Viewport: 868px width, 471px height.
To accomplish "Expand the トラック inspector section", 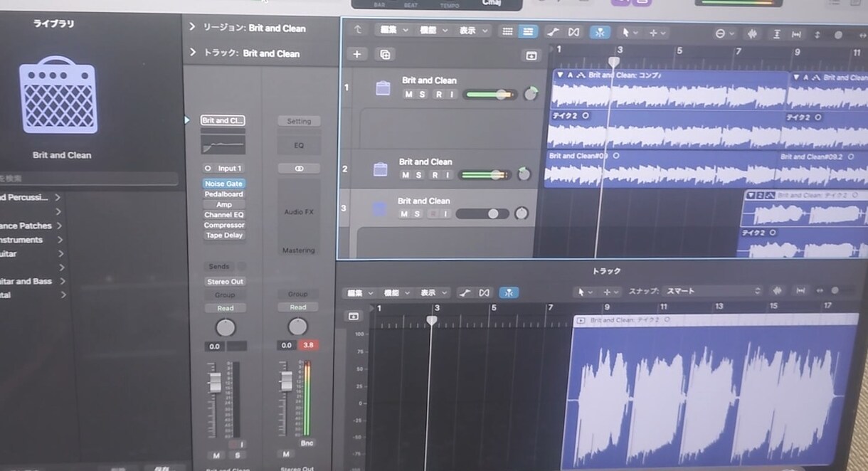I will 192,53.
